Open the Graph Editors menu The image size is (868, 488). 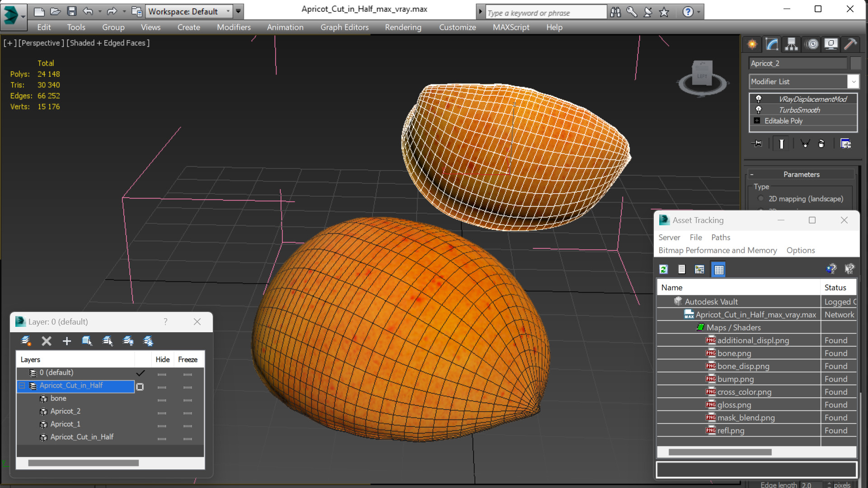tap(344, 27)
